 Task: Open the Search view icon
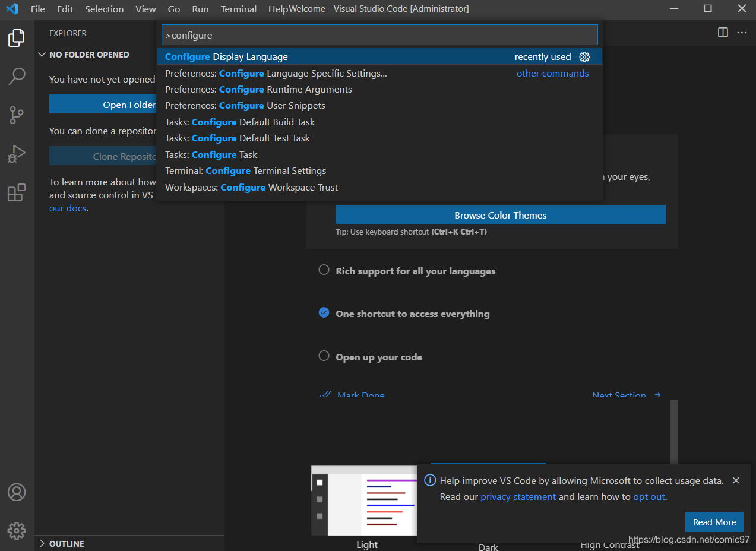[17, 77]
